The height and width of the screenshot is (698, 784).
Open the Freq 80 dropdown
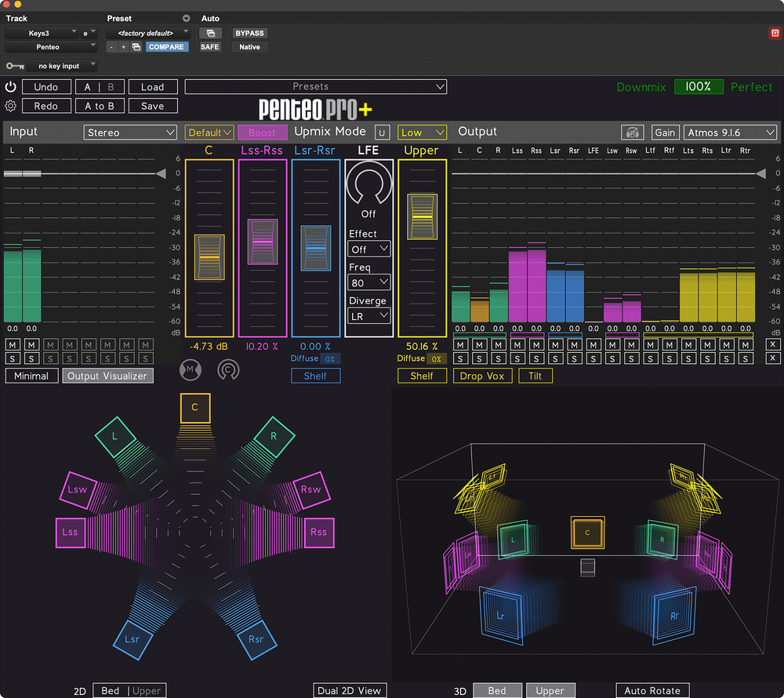(369, 282)
